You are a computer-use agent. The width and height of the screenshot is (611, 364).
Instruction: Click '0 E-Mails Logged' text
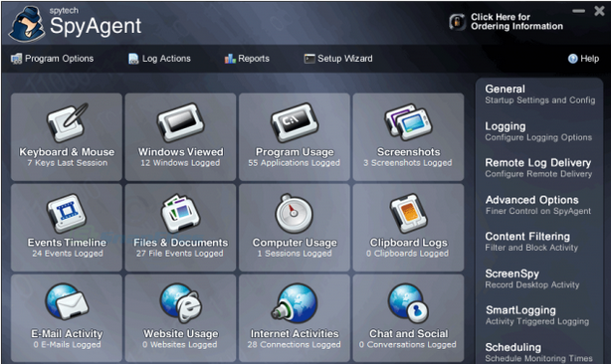pyautogui.click(x=67, y=345)
